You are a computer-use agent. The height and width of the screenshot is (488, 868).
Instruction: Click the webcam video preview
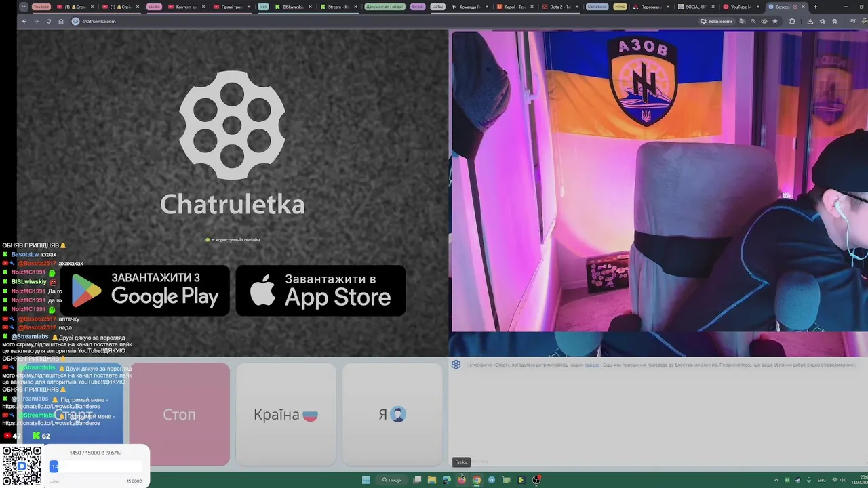[659, 182]
